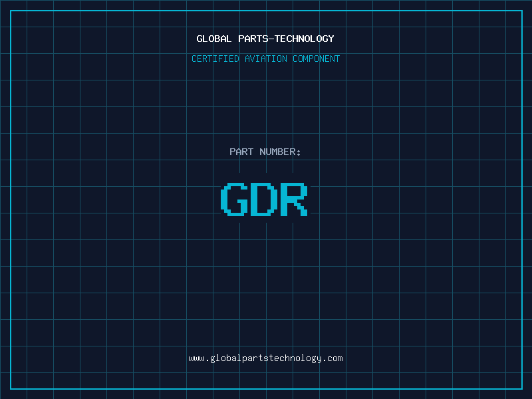Select the word CERTIFIED in the subtitle
Image resolution: width=532 pixels, height=399 pixels.
215,59
